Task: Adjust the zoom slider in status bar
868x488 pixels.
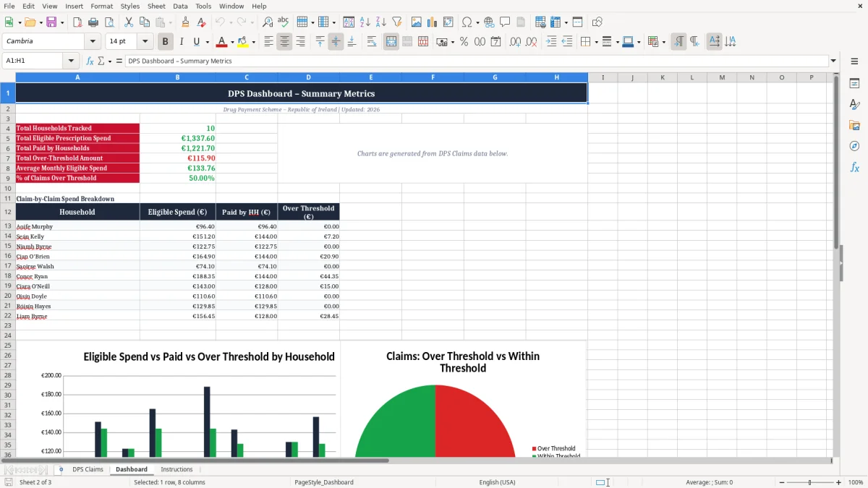Action: (809, 482)
